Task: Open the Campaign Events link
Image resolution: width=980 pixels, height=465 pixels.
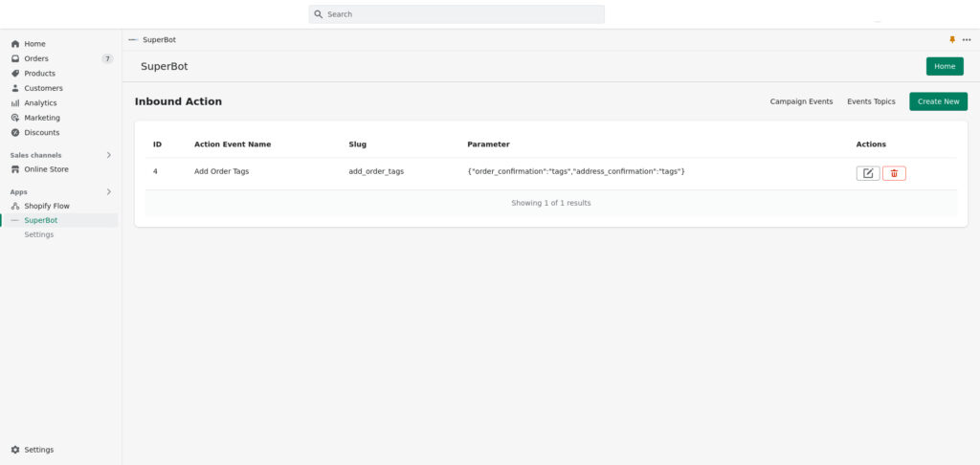Action: [x=801, y=101]
